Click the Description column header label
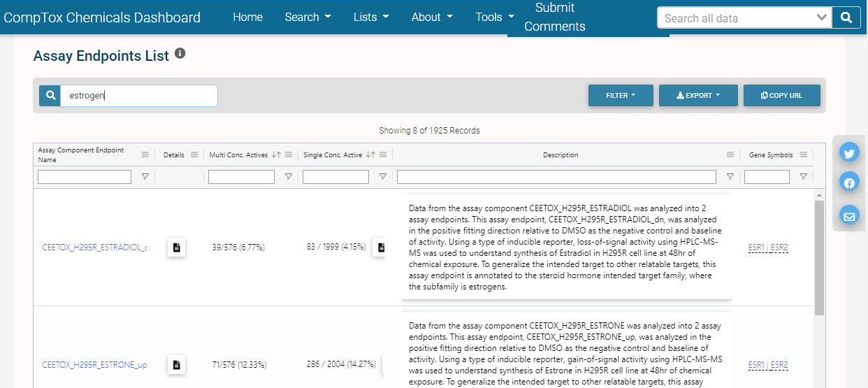The height and width of the screenshot is (388, 868). pyautogui.click(x=560, y=155)
